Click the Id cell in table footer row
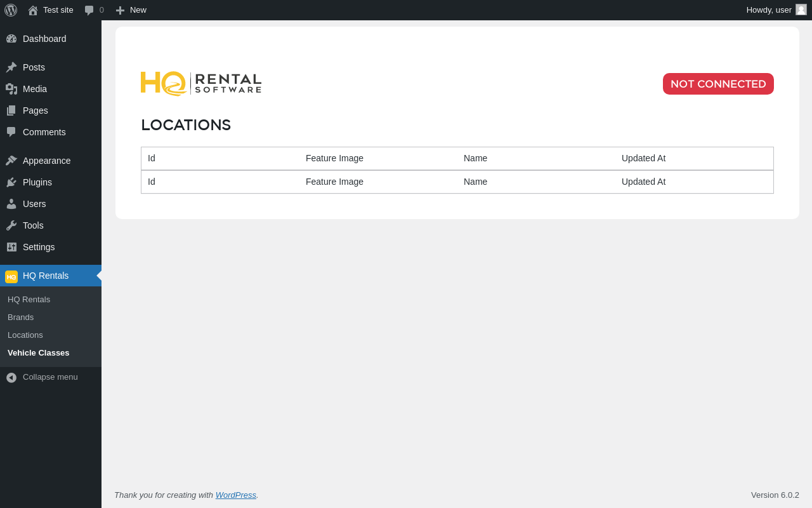812x508 pixels. [x=152, y=182]
